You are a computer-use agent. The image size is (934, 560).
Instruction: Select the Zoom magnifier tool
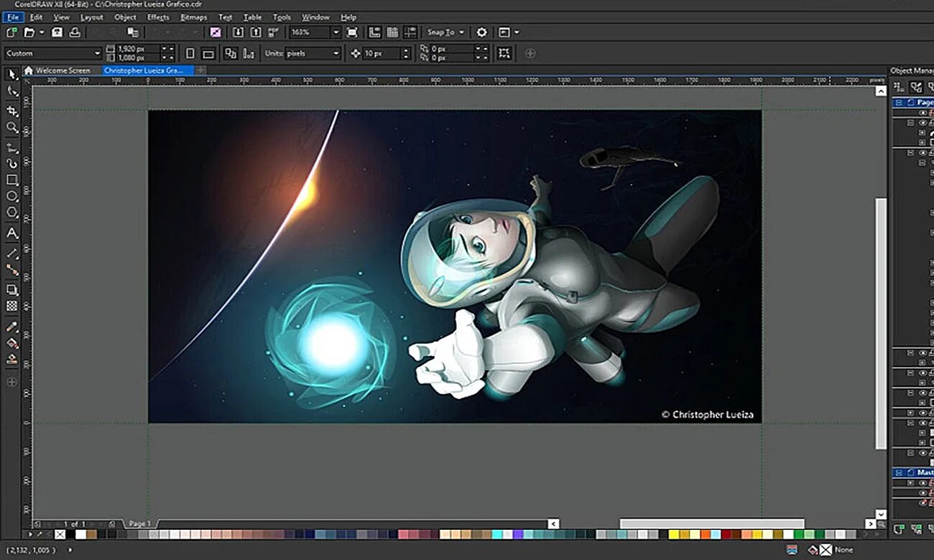12,128
